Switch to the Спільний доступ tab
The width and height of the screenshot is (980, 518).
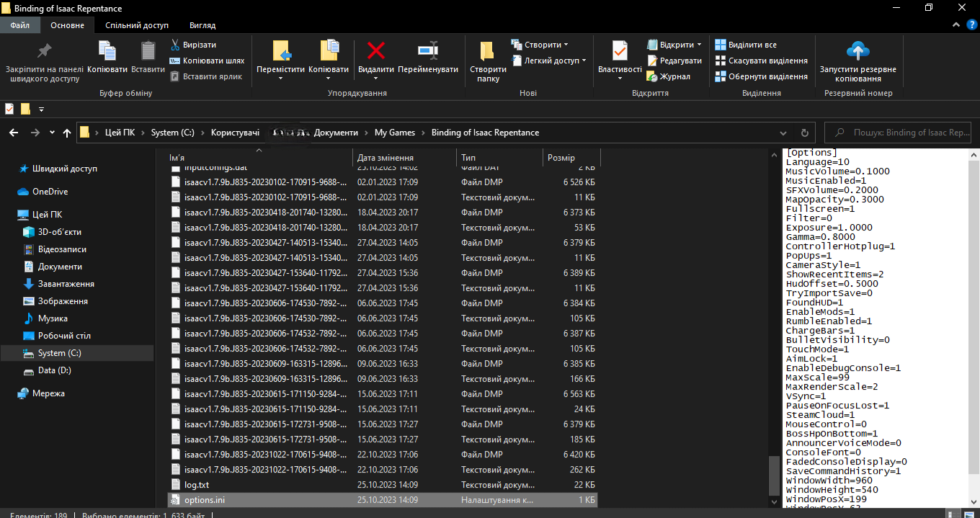[137, 25]
